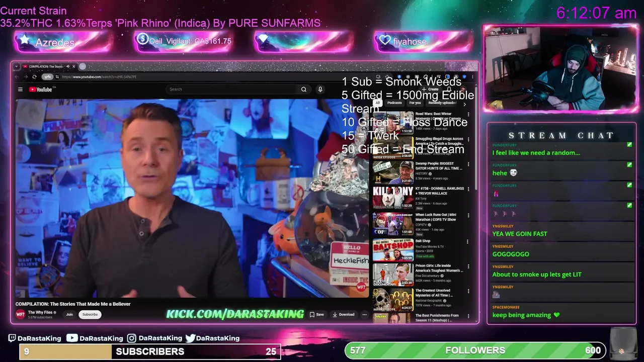Click the followers goal progress bar
644x362 pixels.
(x=475, y=350)
